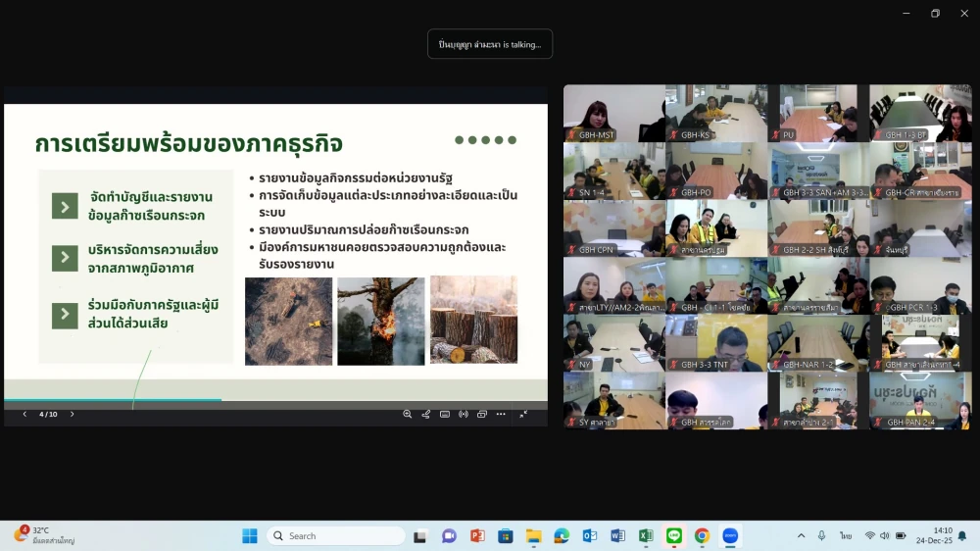The width and height of the screenshot is (980, 551).
Task: Click the zoom magnifier icon under slide
Action: coord(407,414)
